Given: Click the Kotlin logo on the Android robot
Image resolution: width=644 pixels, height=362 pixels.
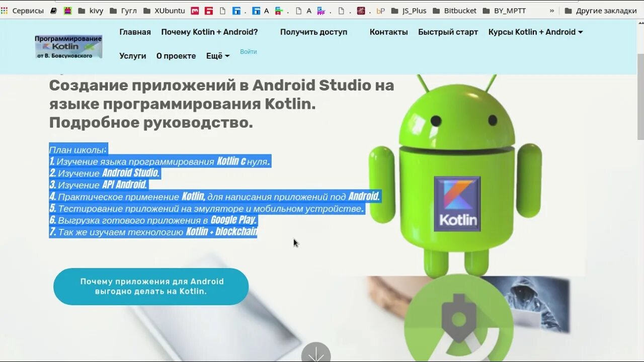Looking at the screenshot, I should (457, 204).
